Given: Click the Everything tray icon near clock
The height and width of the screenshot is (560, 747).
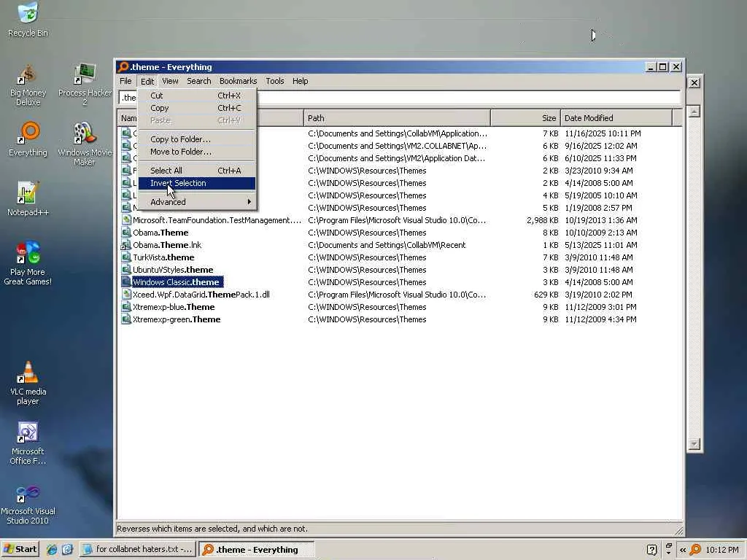Looking at the screenshot, I should point(695,550).
